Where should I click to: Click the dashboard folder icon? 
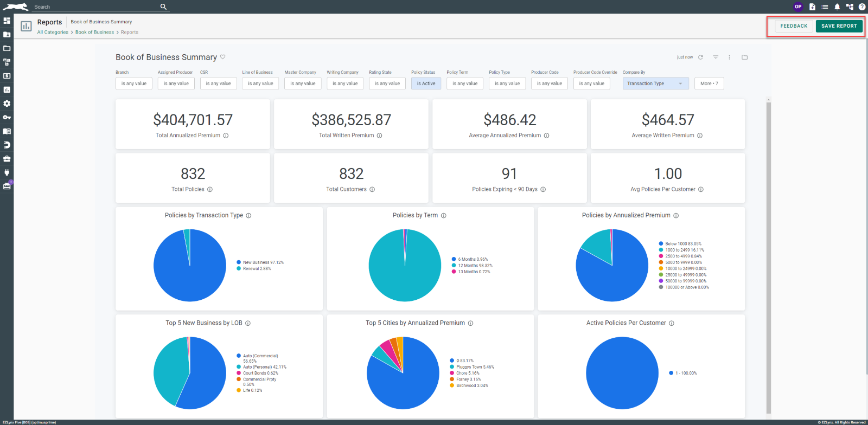(x=745, y=57)
